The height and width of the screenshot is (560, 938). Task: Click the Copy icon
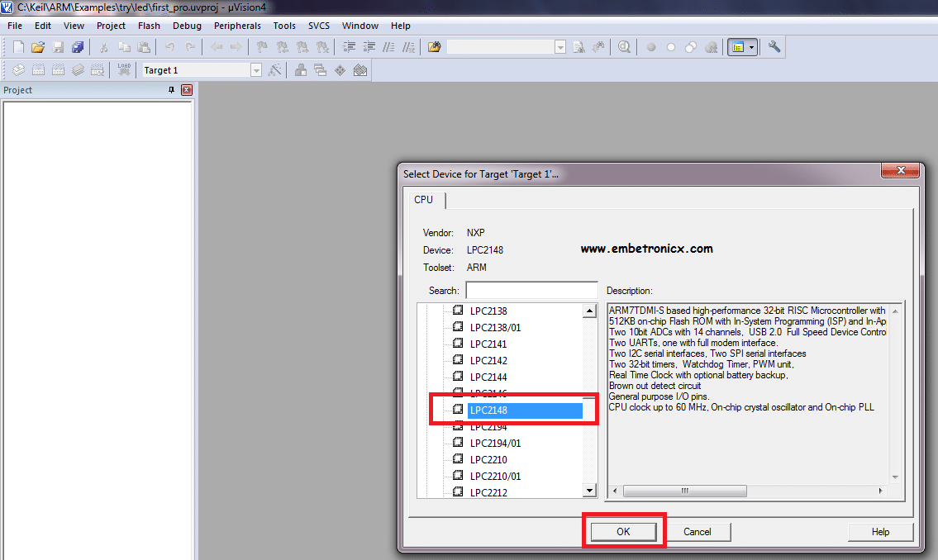(x=124, y=47)
